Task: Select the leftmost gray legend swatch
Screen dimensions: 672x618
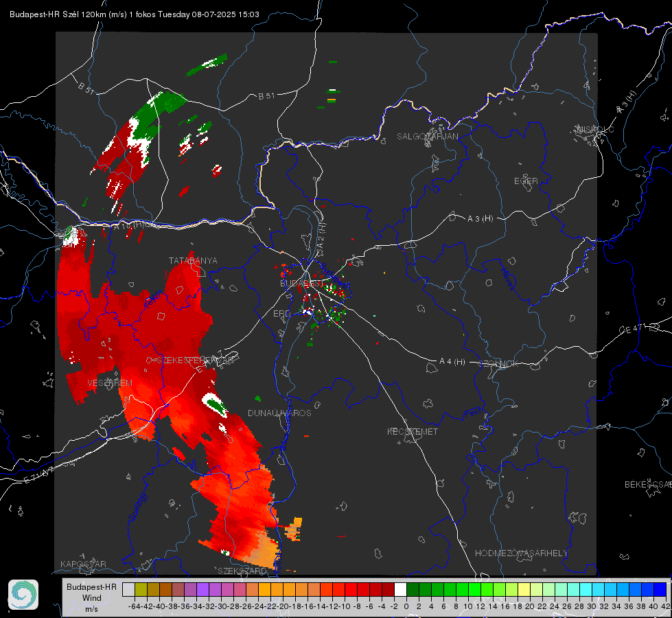Action: point(128,589)
